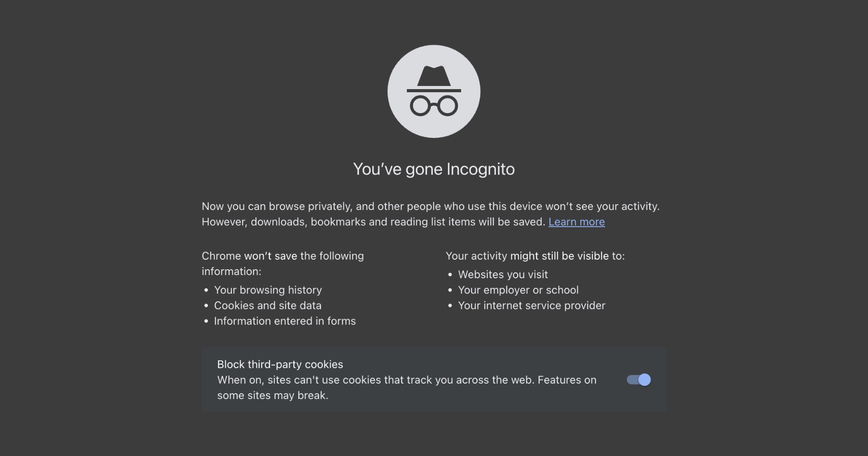Open the Learn more link
The width and height of the screenshot is (868, 456).
pyautogui.click(x=576, y=222)
